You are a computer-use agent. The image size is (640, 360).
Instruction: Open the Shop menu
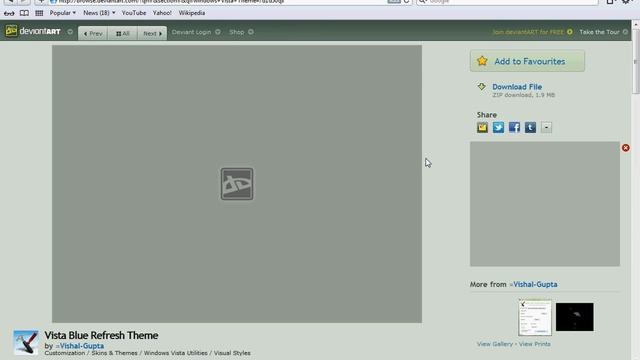point(237,32)
